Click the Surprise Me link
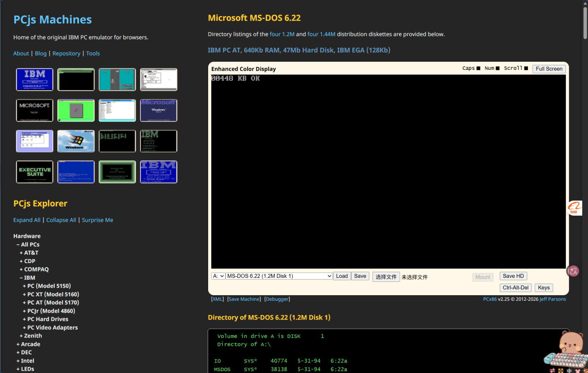Screen dimensions: 588x373 point(97,220)
